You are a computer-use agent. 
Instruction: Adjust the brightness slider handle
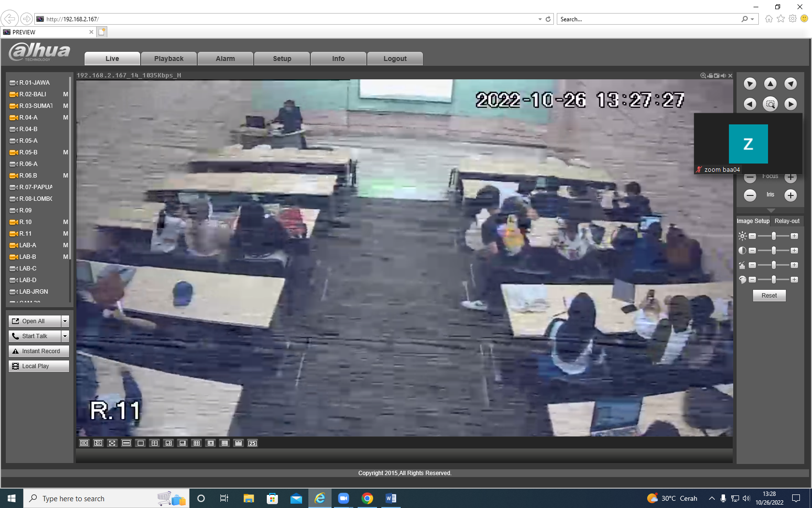774,236
